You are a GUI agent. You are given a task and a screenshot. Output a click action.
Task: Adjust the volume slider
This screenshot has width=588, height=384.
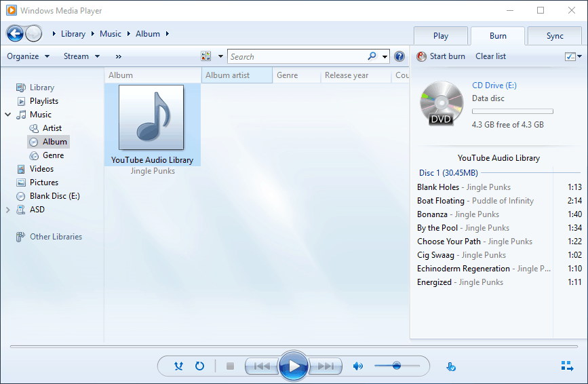click(x=397, y=366)
